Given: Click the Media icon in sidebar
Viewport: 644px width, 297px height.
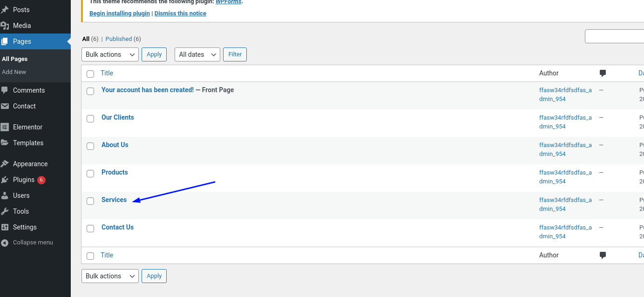Looking at the screenshot, I should (x=5, y=26).
